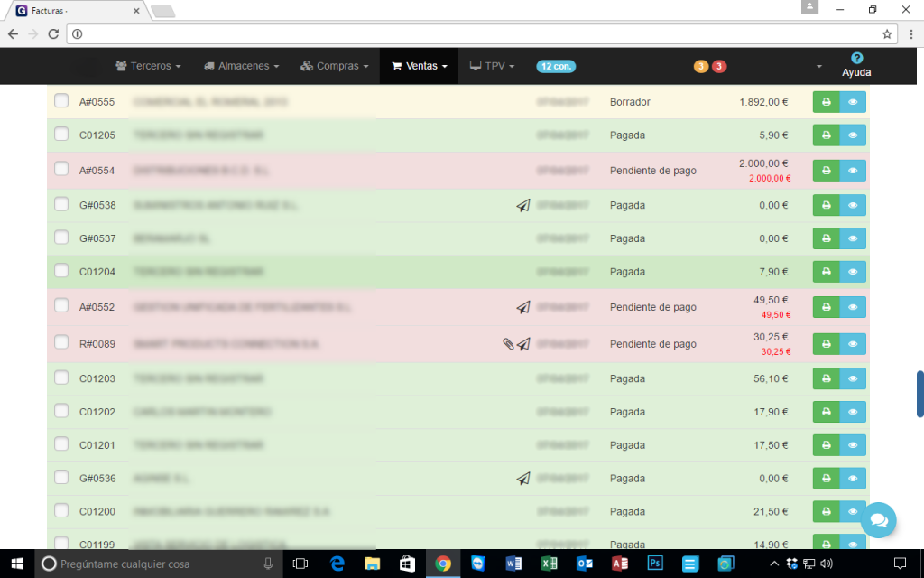
Task: Select the checkbox for invoice A#0555
Action: (x=61, y=101)
